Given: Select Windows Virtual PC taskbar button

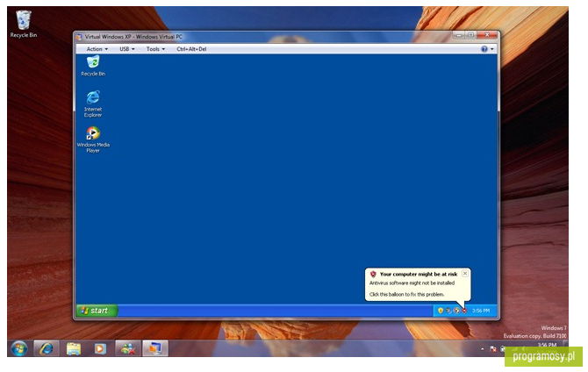Looking at the screenshot, I should click(x=154, y=349).
